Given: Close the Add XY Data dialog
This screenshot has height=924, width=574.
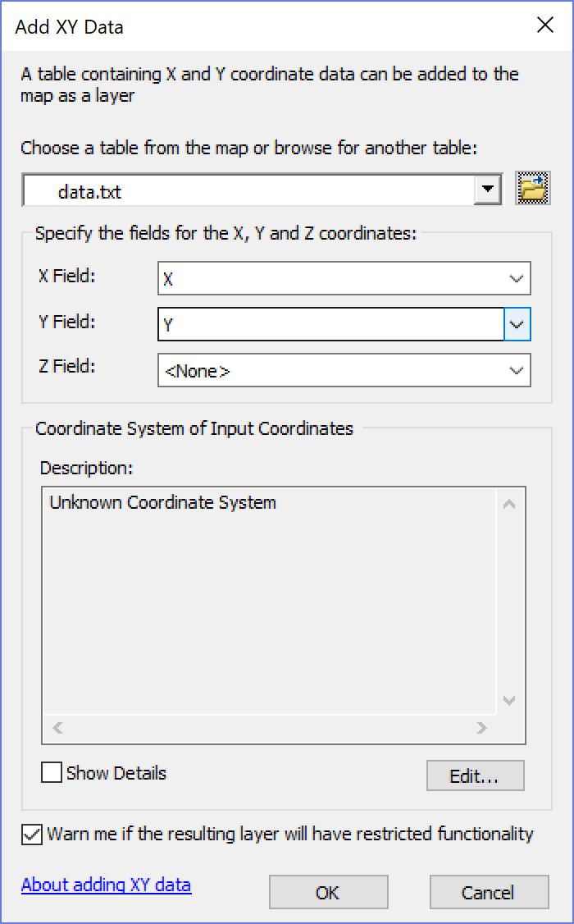Looking at the screenshot, I should pos(545,25).
